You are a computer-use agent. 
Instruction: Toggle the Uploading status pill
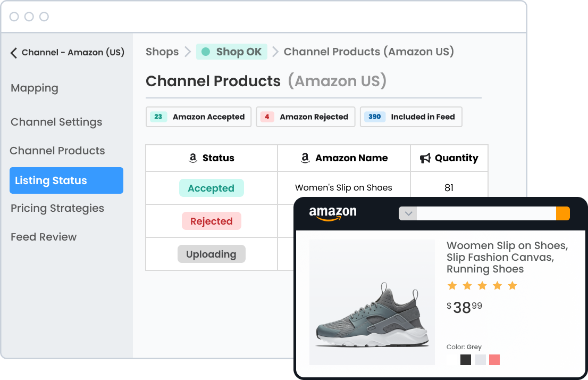212,254
